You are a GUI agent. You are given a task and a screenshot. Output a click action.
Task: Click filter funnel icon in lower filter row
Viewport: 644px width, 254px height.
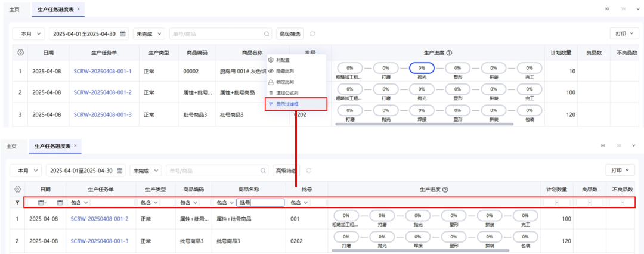pos(17,202)
